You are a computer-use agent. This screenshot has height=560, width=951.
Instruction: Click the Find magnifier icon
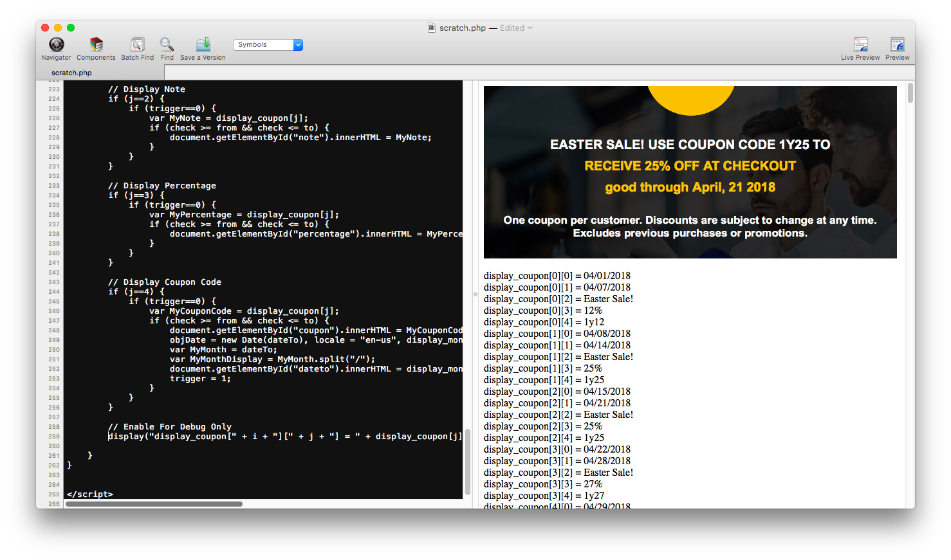click(x=167, y=44)
